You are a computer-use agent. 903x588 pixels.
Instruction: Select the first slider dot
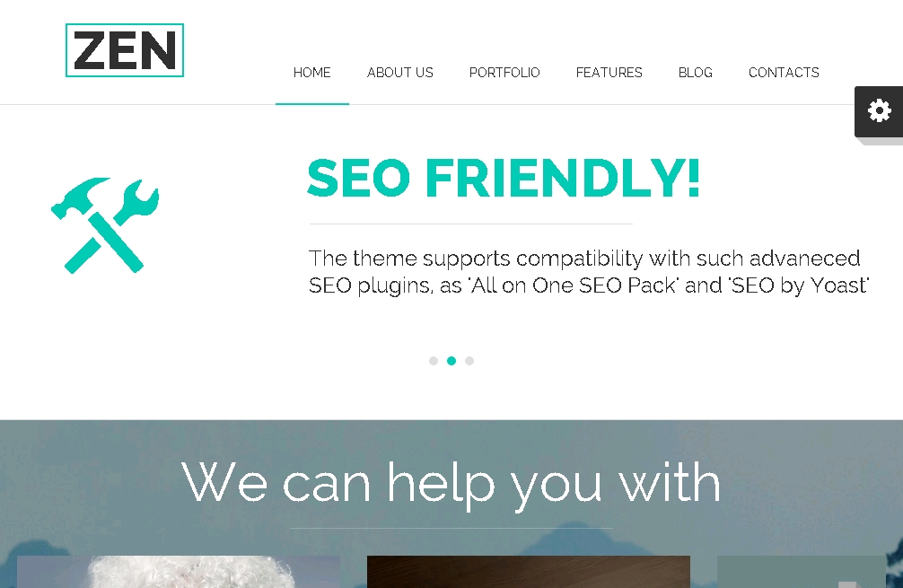pos(434,361)
